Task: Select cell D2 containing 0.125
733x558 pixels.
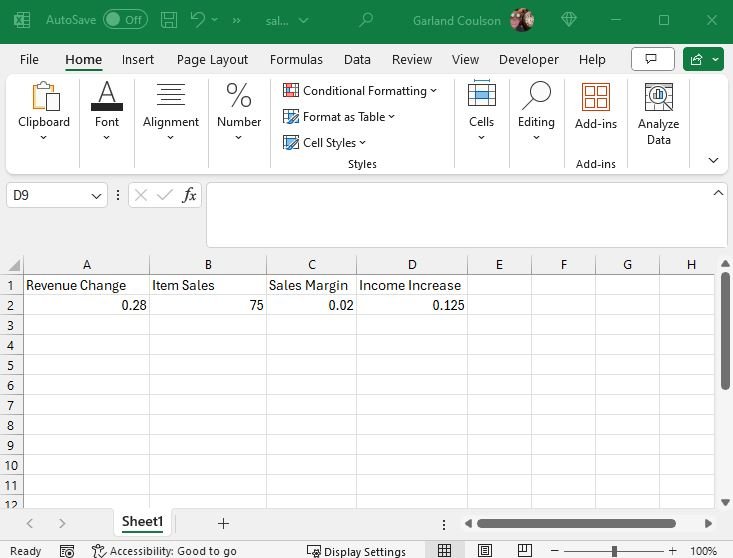Action: [x=411, y=305]
